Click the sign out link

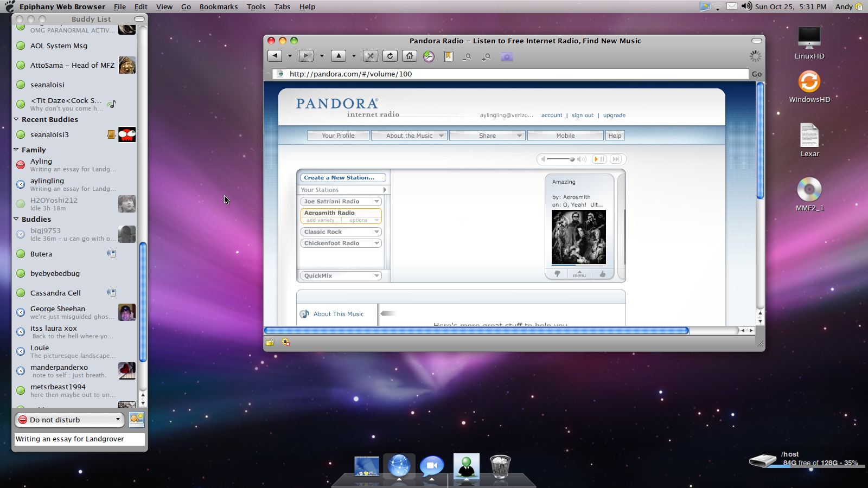coord(583,115)
